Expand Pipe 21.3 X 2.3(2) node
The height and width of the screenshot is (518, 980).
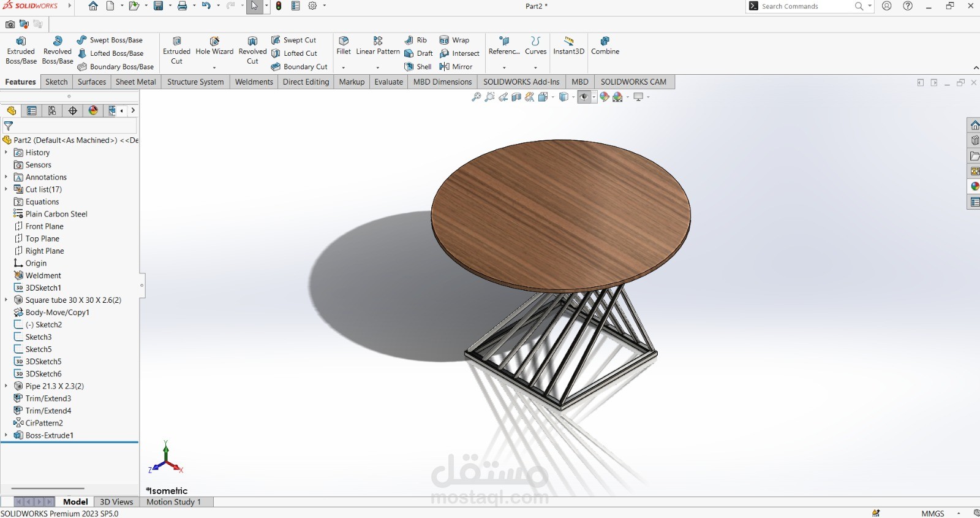[6, 386]
